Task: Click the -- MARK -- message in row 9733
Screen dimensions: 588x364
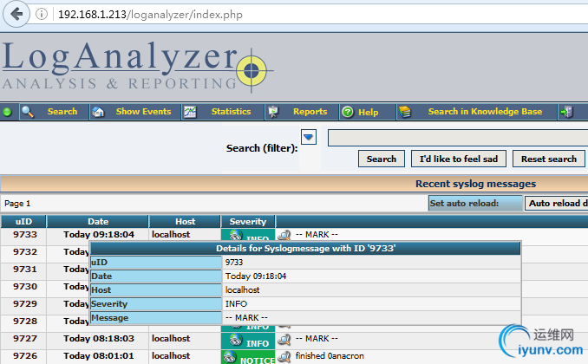Action: (x=317, y=235)
